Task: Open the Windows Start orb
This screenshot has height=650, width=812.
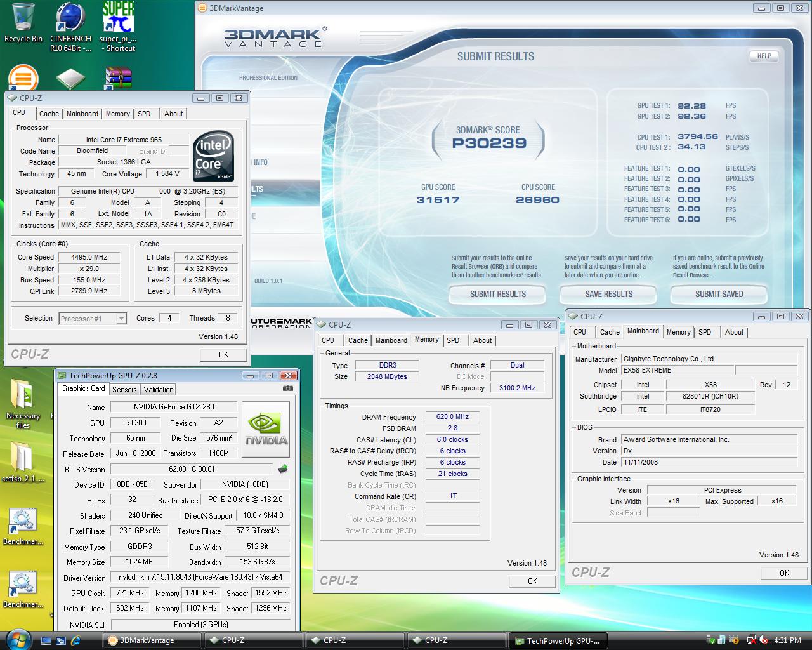Action: (17, 640)
